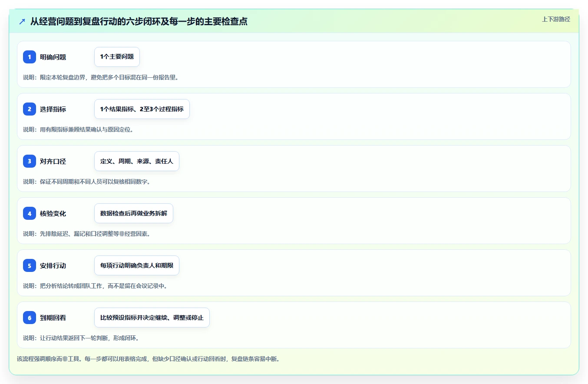This screenshot has width=588, height=384.
Task: Click the note starting 限定本轮复盘边界
Action: [x=101, y=77]
